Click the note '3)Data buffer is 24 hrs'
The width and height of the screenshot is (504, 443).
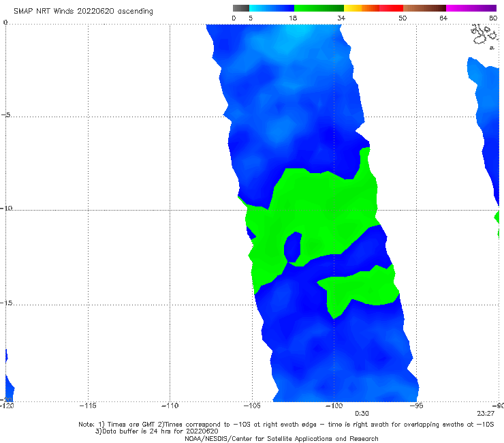click(157, 431)
